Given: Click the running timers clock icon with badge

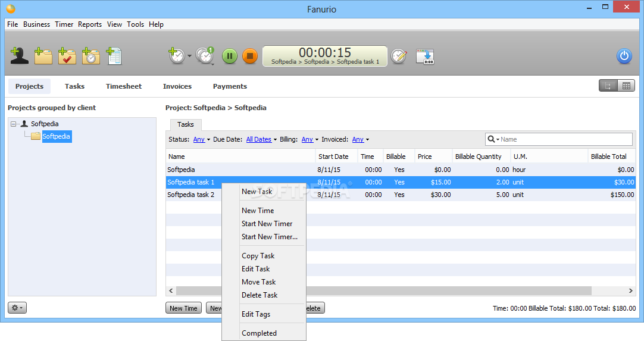Looking at the screenshot, I should point(205,56).
